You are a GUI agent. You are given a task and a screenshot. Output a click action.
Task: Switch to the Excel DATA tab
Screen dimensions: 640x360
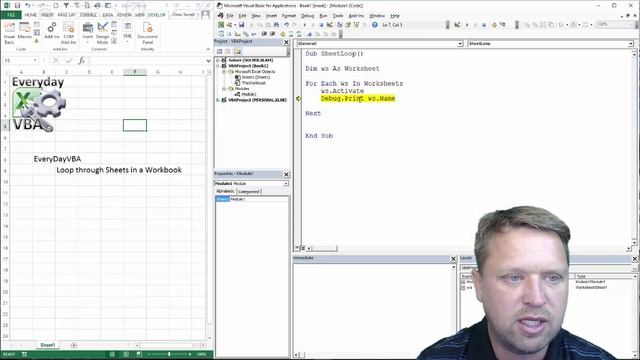click(x=108, y=15)
